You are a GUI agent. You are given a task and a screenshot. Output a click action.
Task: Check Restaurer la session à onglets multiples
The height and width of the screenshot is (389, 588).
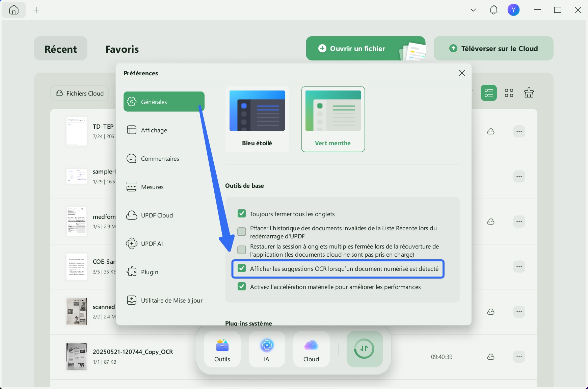(242, 250)
